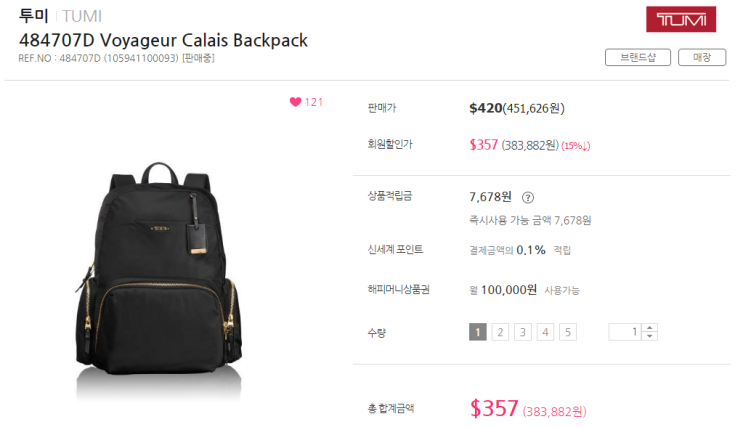Click the 15% discount indicator
The width and height of the screenshot is (743, 427).
pos(576,146)
